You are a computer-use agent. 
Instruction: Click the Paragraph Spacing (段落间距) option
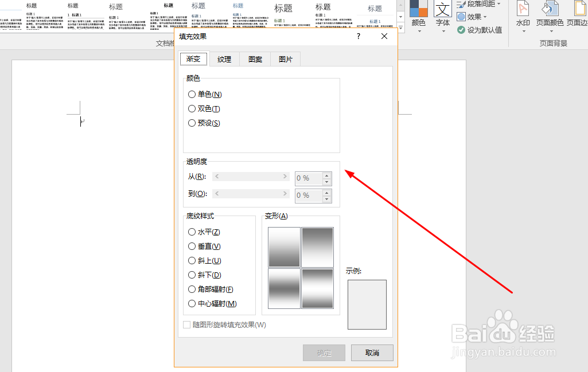click(478, 4)
